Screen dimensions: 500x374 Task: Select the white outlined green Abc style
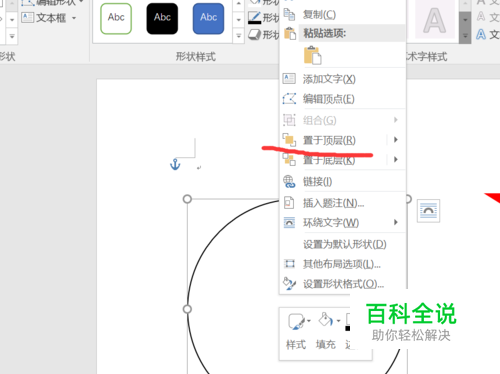click(x=116, y=19)
